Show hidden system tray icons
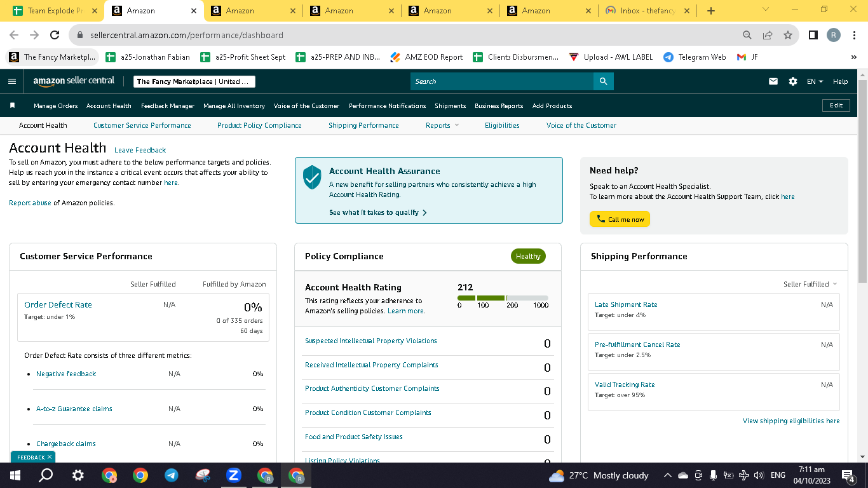The image size is (868, 488). (x=667, y=475)
